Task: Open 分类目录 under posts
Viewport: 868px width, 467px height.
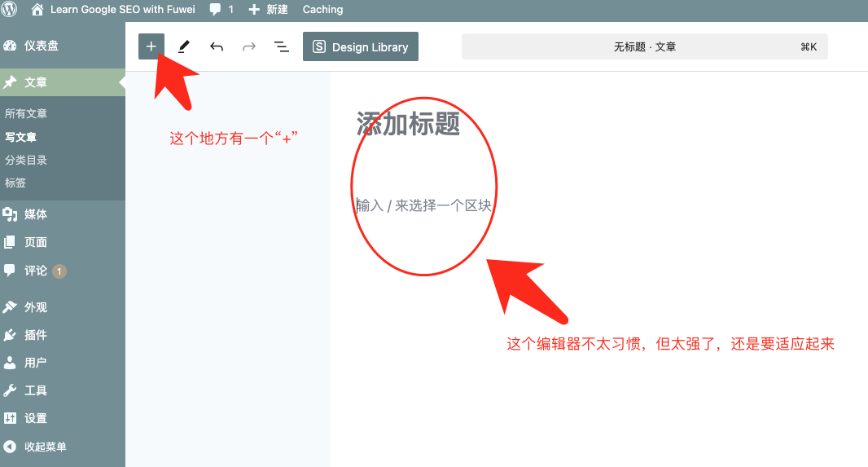Action: (x=26, y=160)
